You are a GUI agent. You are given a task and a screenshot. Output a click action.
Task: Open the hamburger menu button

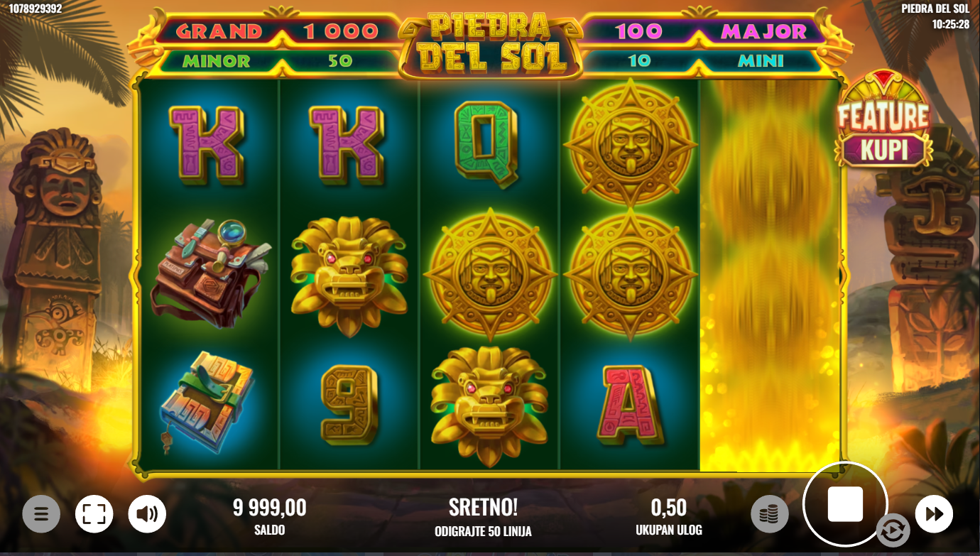coord(41,514)
